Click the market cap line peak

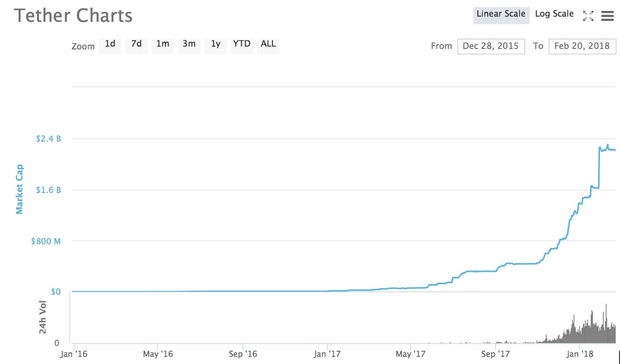coord(608,145)
